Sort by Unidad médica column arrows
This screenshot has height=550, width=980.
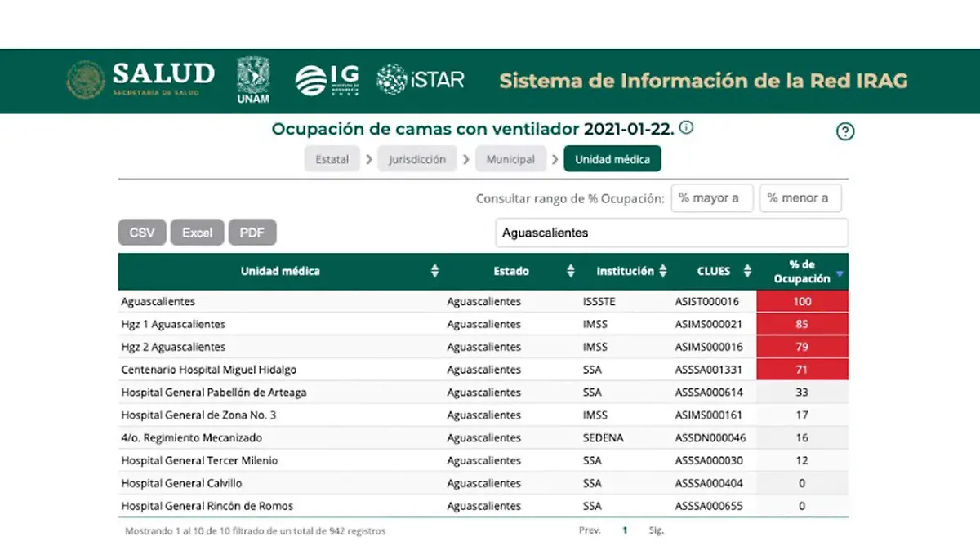435,271
